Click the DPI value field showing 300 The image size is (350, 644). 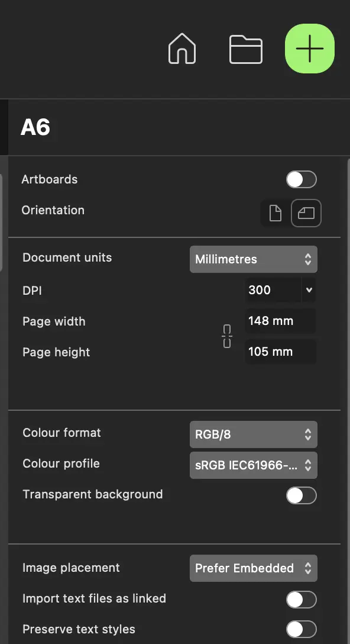[x=273, y=290]
